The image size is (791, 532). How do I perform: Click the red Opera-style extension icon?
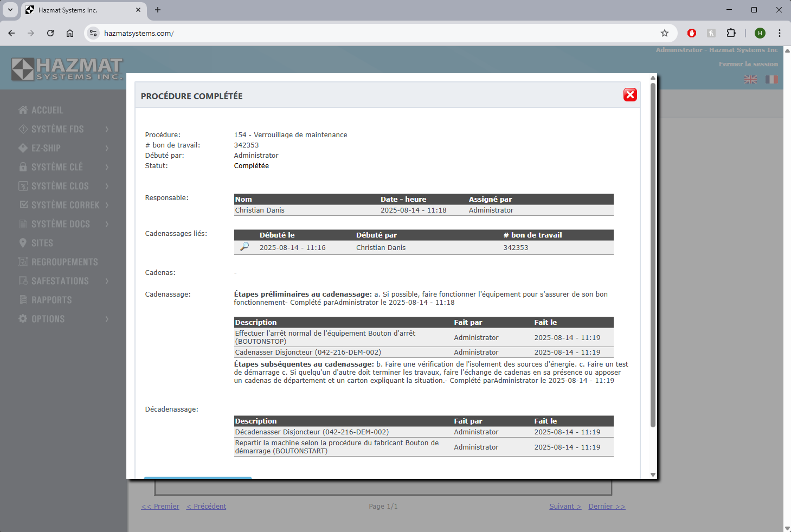(x=692, y=33)
